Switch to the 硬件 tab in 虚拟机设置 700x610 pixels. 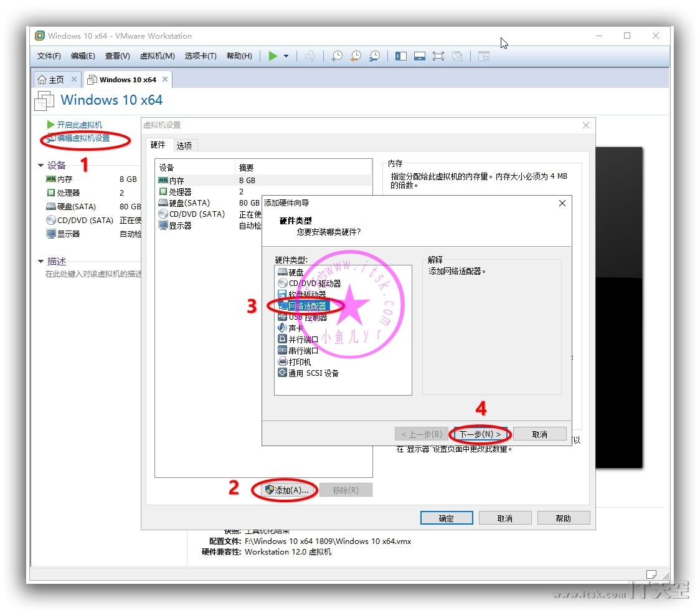coord(158,145)
